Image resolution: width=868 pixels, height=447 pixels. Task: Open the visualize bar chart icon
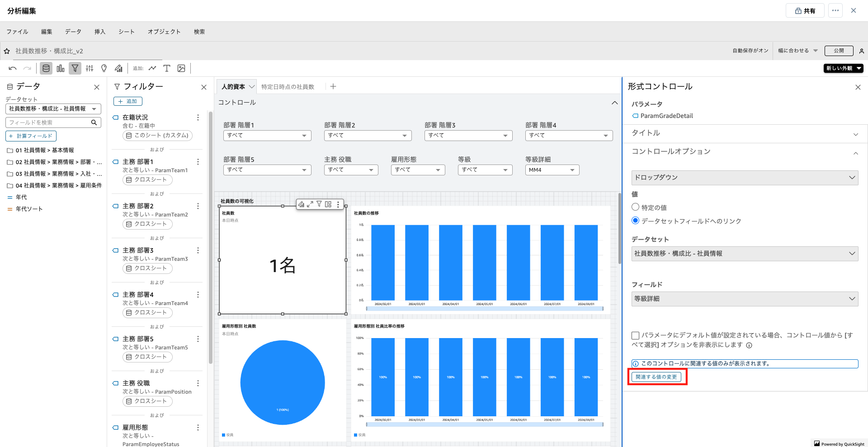[61, 68]
